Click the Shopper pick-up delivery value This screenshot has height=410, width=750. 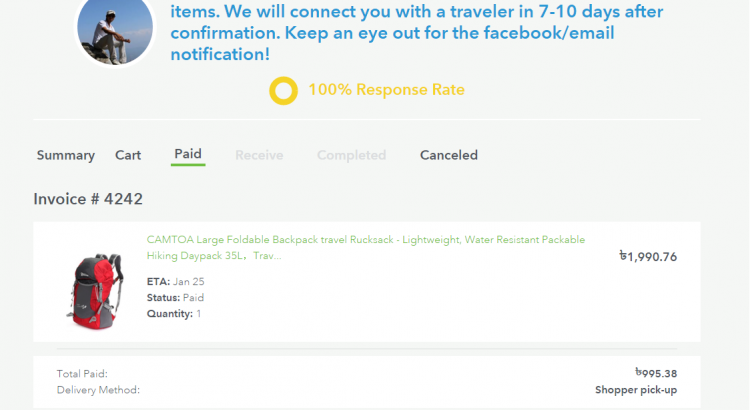point(636,390)
